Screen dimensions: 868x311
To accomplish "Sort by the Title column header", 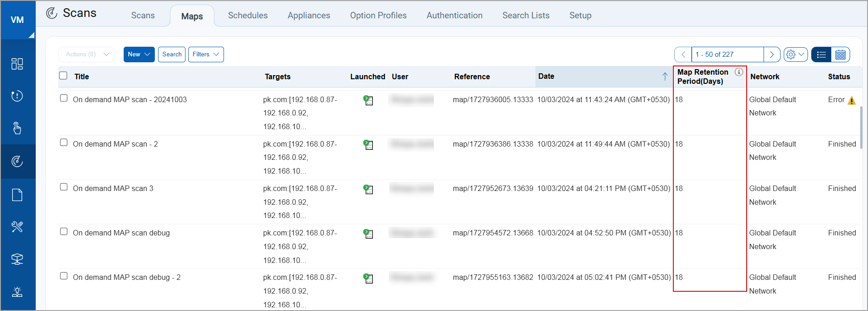I will tap(82, 77).
